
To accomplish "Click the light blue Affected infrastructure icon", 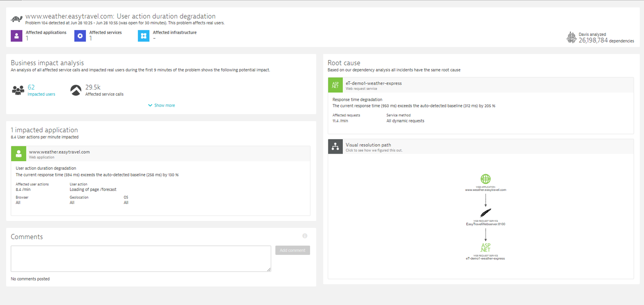I will coord(144,36).
